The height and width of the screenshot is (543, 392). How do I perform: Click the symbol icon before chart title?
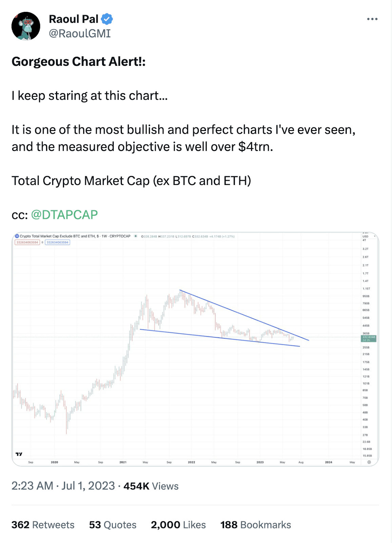point(17,236)
